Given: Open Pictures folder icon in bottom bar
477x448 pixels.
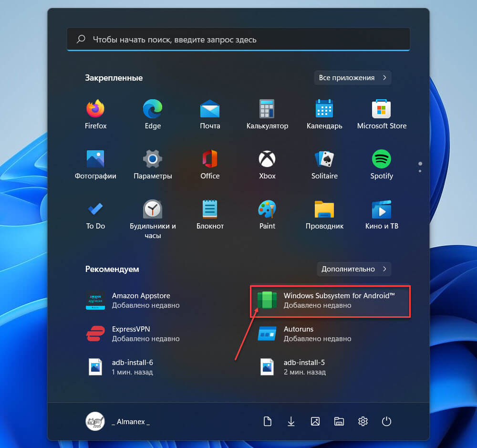Looking at the screenshot, I should pyautogui.click(x=315, y=422).
